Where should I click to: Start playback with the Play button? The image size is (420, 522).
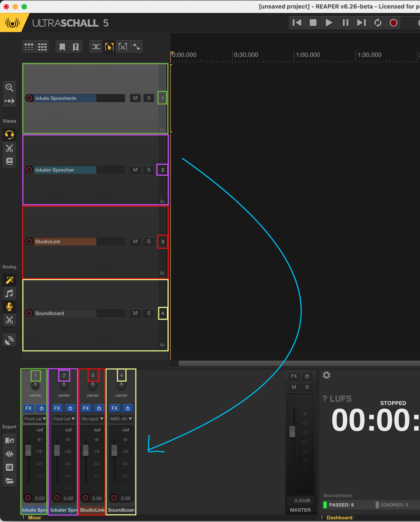point(329,23)
